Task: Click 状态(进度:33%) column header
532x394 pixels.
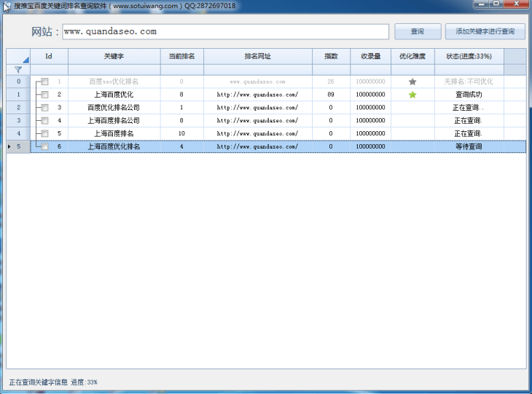Action: (469, 56)
